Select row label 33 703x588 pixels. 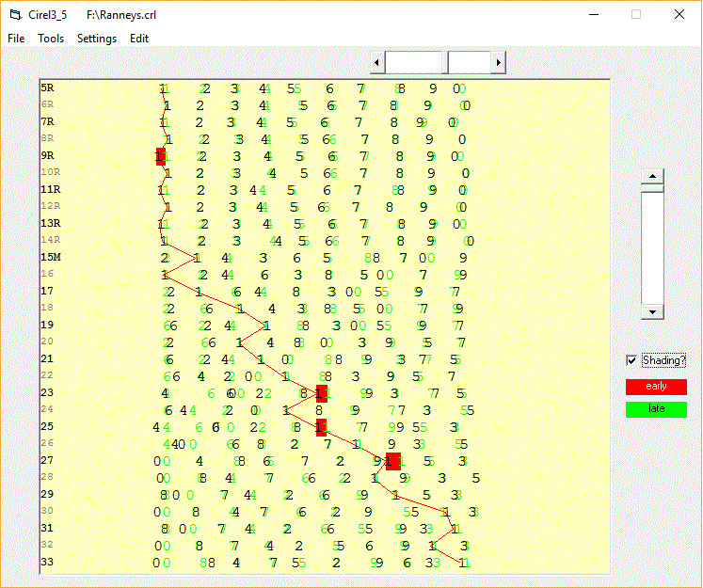click(x=47, y=562)
